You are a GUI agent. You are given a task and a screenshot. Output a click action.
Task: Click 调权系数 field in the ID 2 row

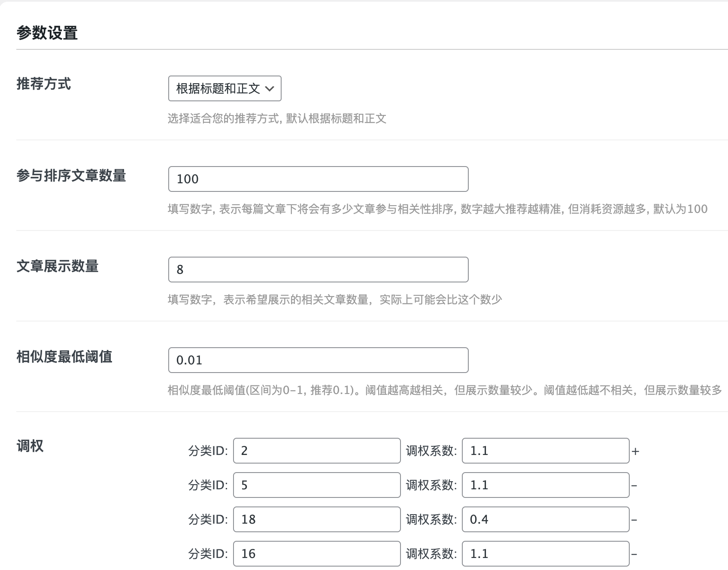coord(546,451)
